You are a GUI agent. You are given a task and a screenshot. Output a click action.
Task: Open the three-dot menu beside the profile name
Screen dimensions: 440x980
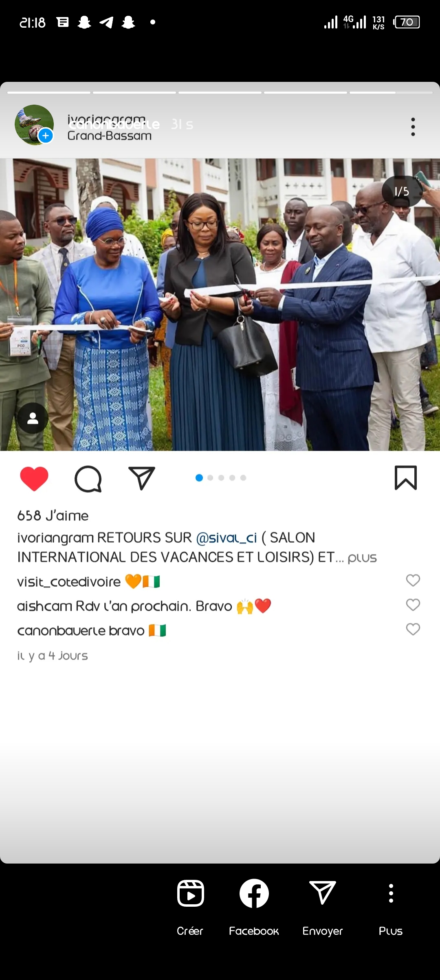coord(413,127)
